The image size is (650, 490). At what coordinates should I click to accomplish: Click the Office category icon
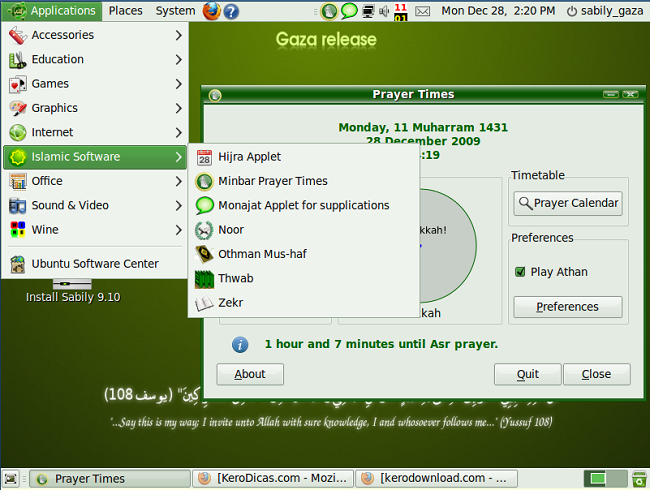tap(17, 182)
